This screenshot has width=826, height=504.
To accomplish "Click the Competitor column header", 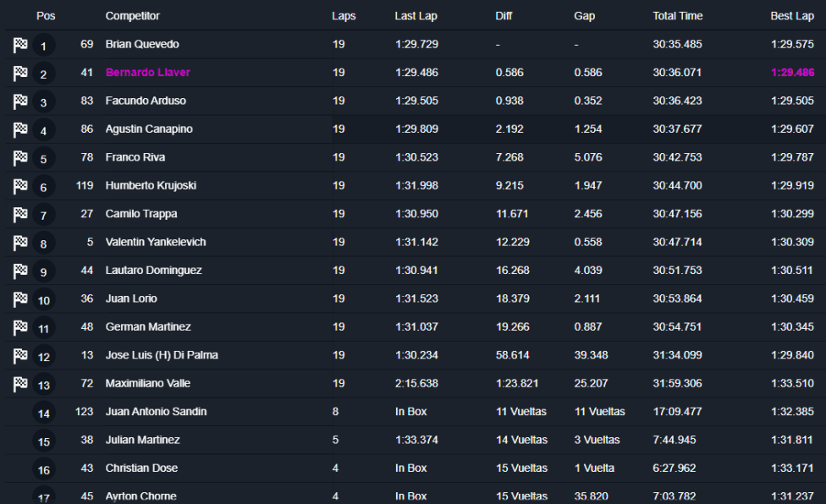I will pos(132,16).
